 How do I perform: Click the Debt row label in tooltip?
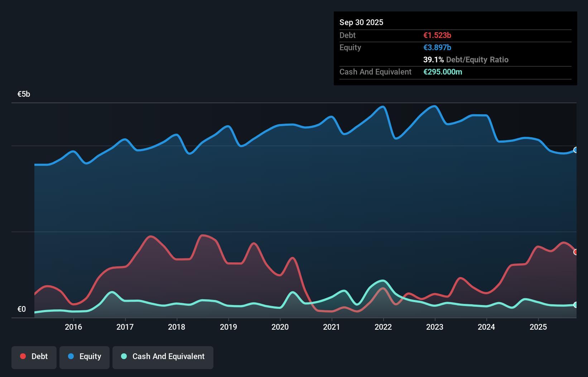pos(347,35)
